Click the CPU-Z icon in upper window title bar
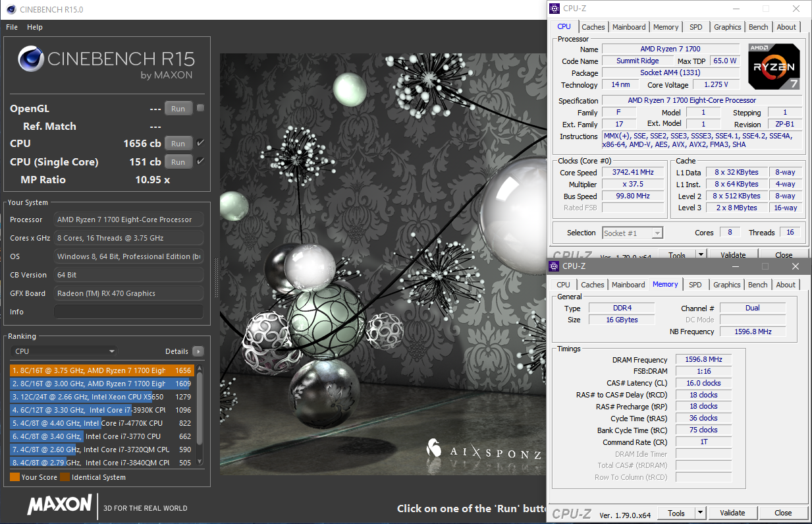This screenshot has height=524, width=812. pos(554,9)
